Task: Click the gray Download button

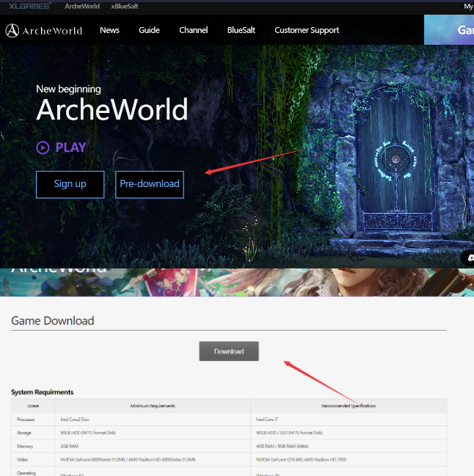Action: point(229,351)
